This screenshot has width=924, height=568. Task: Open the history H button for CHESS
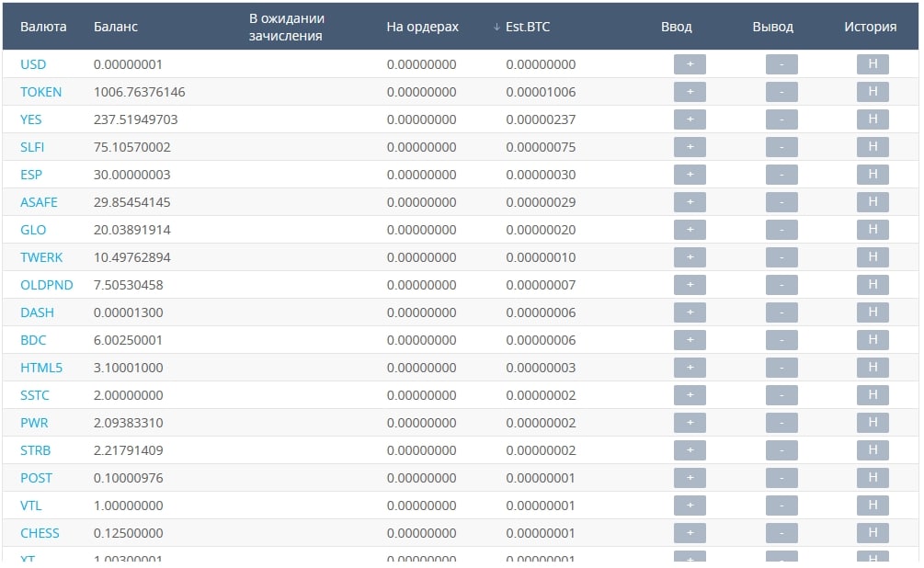873,533
